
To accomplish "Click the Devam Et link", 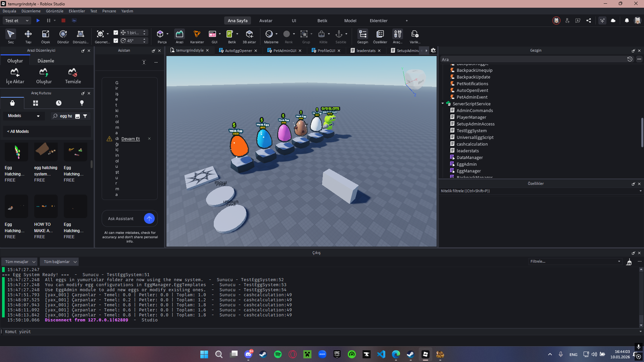I will [x=131, y=139].
